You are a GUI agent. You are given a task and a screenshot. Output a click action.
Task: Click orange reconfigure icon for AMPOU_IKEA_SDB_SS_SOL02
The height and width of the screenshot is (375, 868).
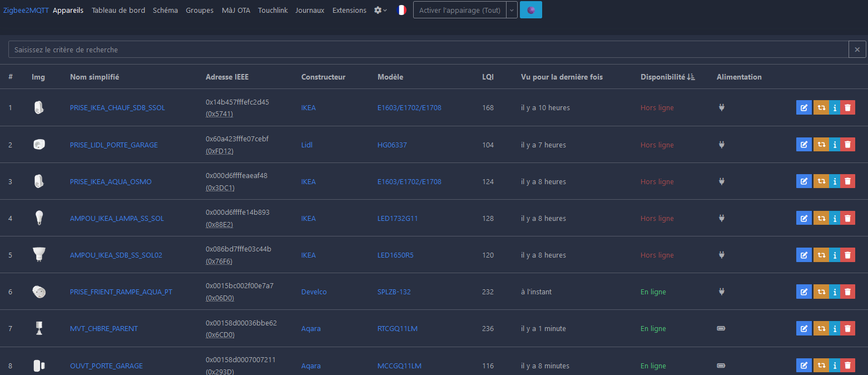click(x=821, y=255)
